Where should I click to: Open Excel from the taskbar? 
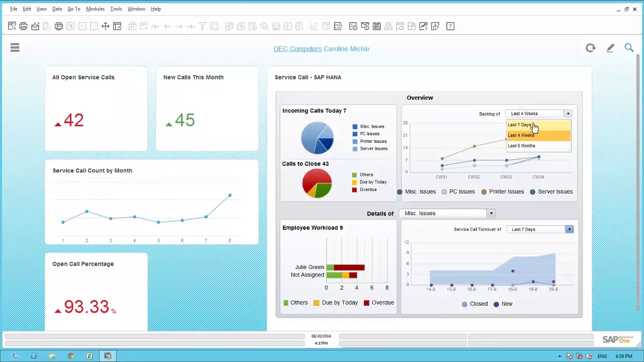[89, 356]
